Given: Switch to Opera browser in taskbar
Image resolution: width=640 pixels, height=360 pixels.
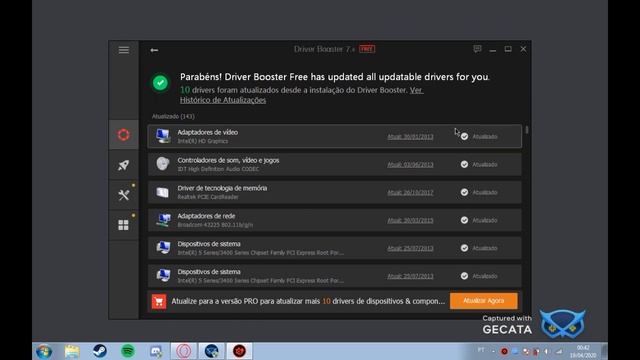Looking at the screenshot, I should 184,351.
